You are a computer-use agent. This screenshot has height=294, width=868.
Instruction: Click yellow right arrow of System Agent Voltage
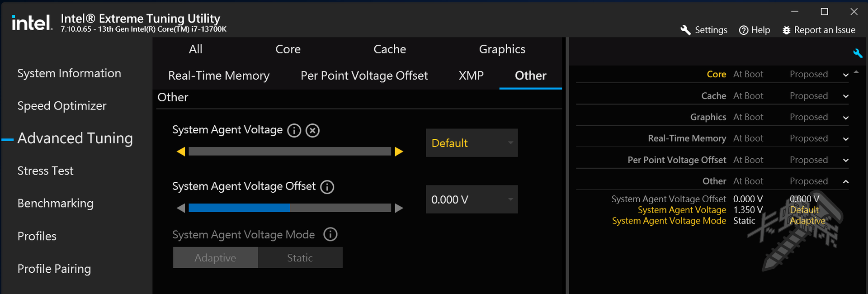click(399, 152)
